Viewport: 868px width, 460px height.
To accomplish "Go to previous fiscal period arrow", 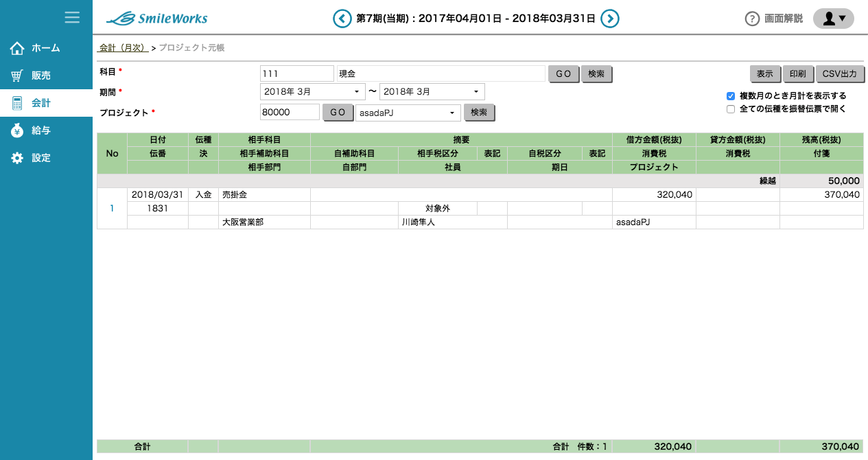I will tap(342, 19).
